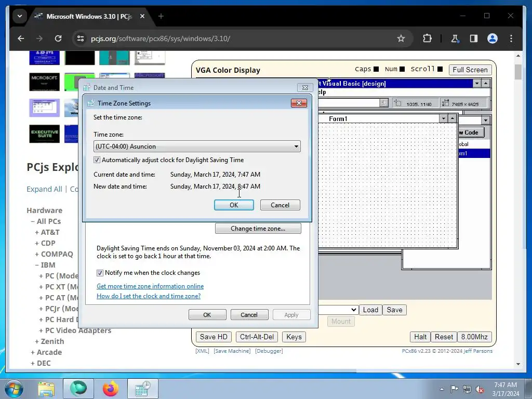Open a new browser tab

(161, 16)
